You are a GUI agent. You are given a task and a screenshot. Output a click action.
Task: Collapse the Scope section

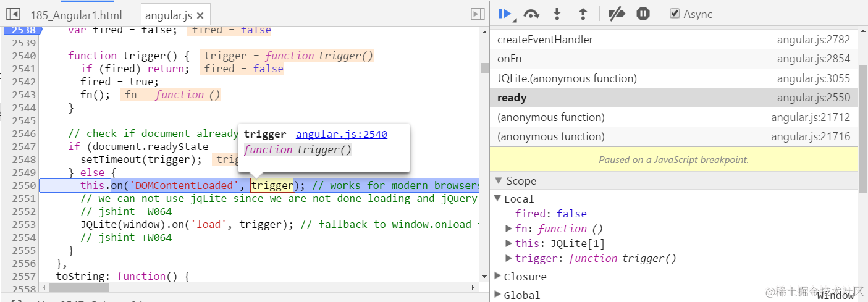coord(499,181)
